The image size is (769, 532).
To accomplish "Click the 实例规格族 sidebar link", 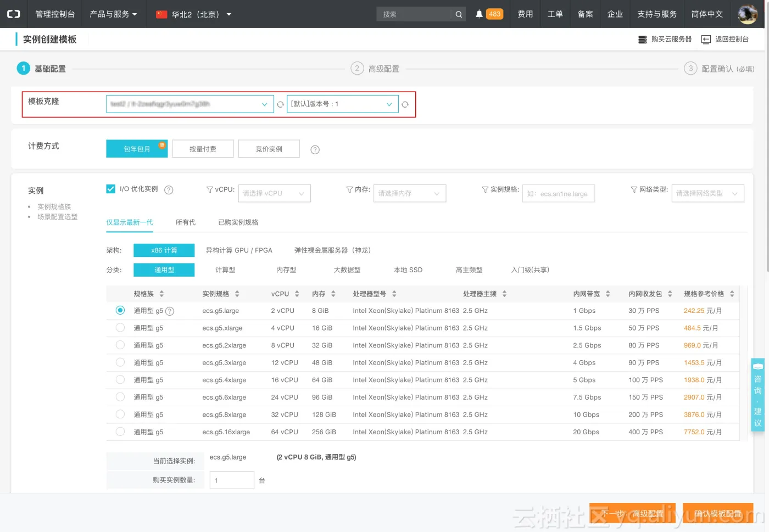I will pyautogui.click(x=54, y=207).
